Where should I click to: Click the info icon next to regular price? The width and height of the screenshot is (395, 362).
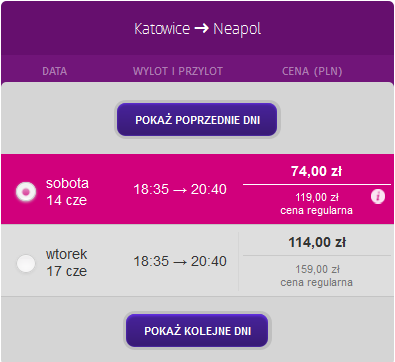coord(378,196)
